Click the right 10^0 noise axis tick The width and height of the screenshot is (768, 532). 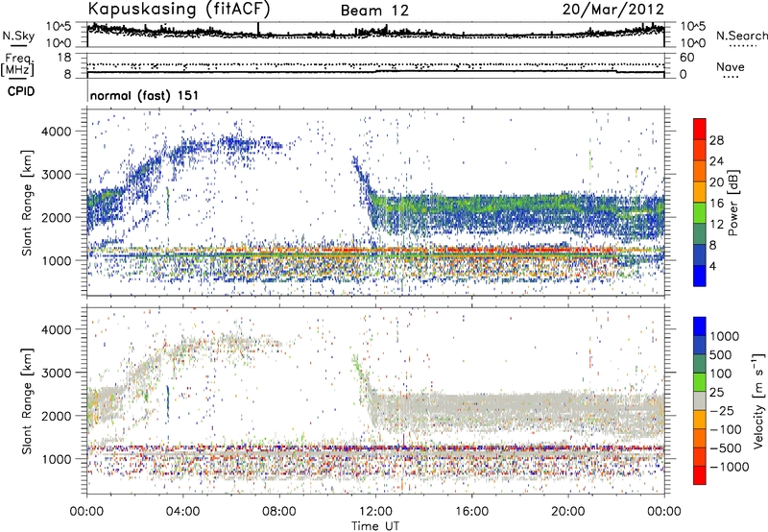[692, 43]
